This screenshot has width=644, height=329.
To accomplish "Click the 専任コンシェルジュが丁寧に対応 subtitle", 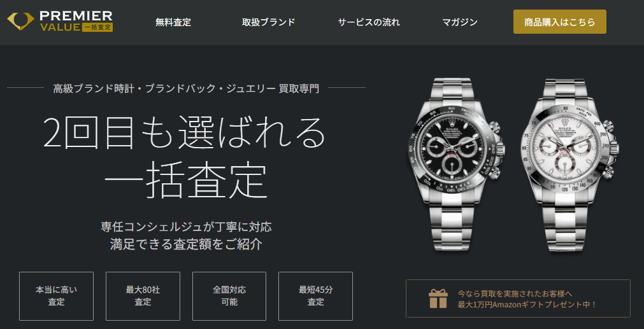I will 186,227.
